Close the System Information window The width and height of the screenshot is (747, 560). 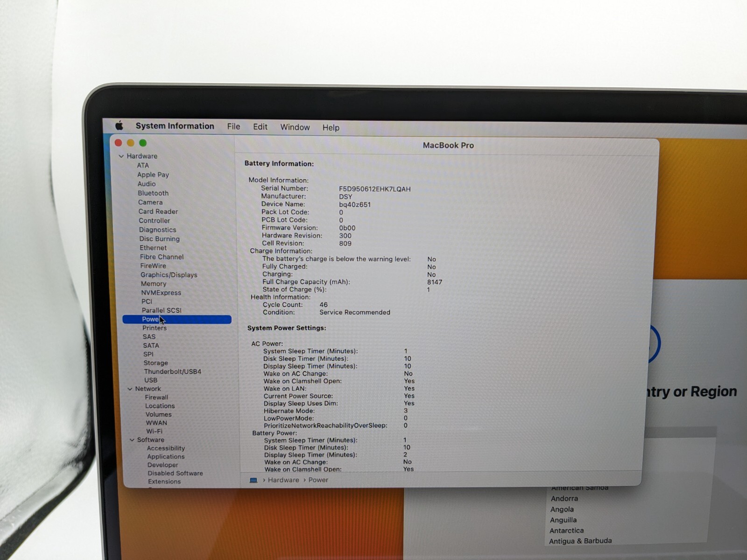click(119, 143)
